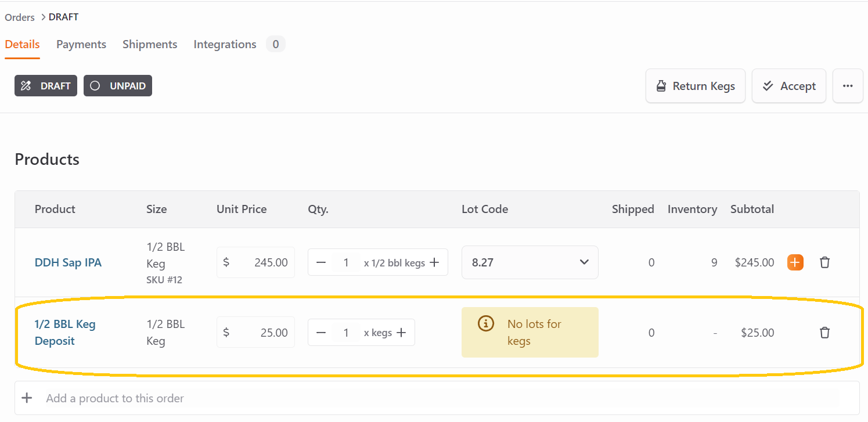This screenshot has height=422, width=868.
Task: Open the Shipments tab
Action: (x=149, y=44)
